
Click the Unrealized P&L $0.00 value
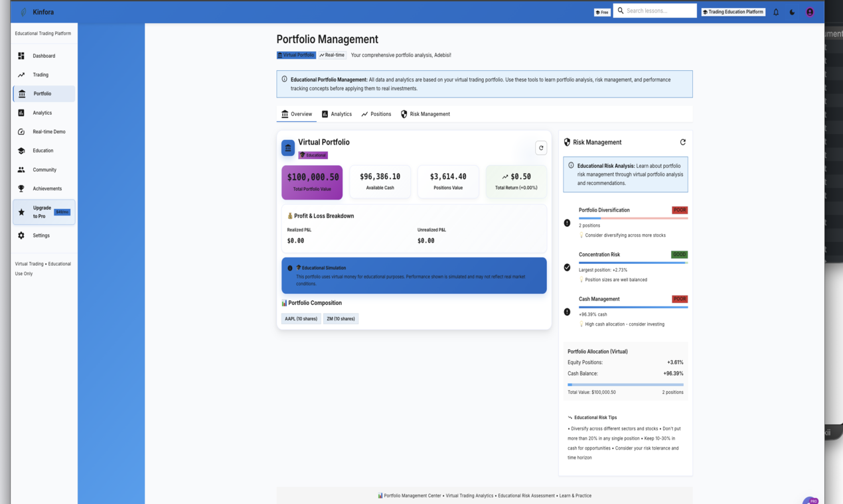tap(426, 241)
